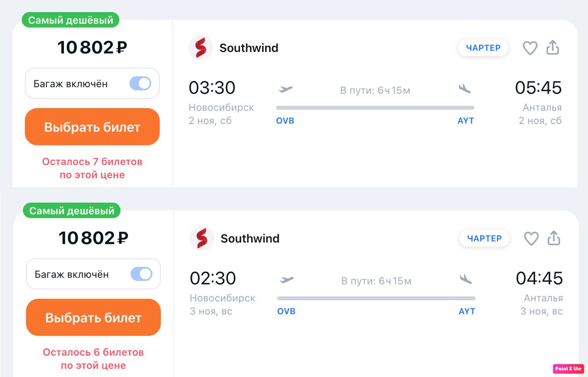Add the 02:30 Southwind flight to favorites
588x377 pixels.
(x=531, y=238)
